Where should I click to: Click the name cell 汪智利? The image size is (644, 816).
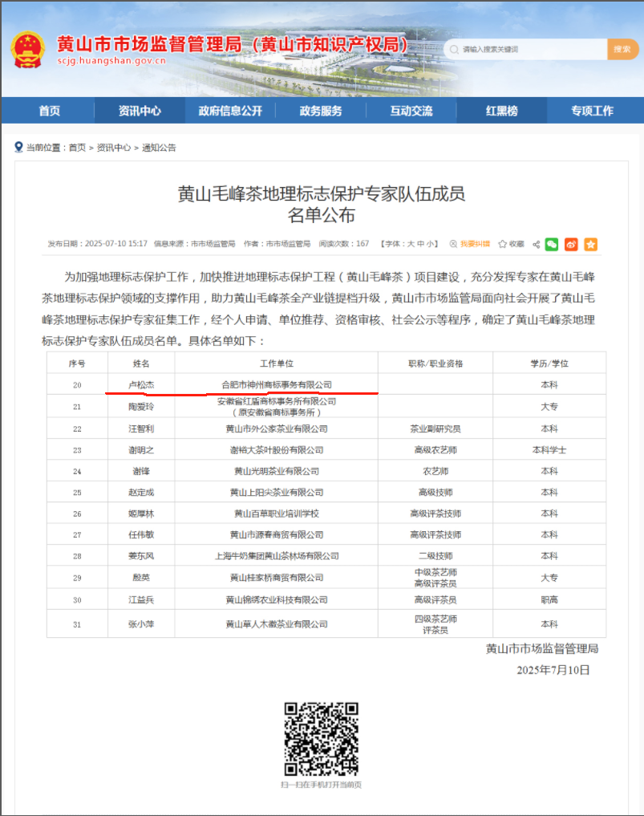pyautogui.click(x=141, y=428)
